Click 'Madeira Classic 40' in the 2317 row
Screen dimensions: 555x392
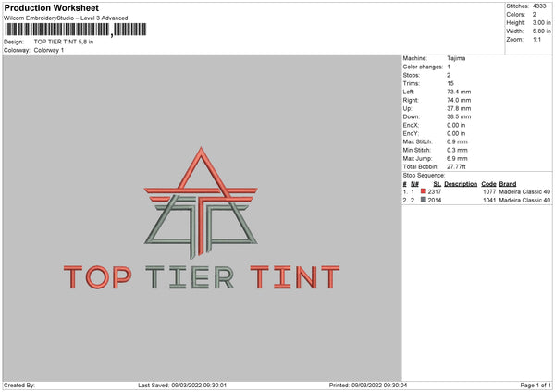tap(524, 191)
